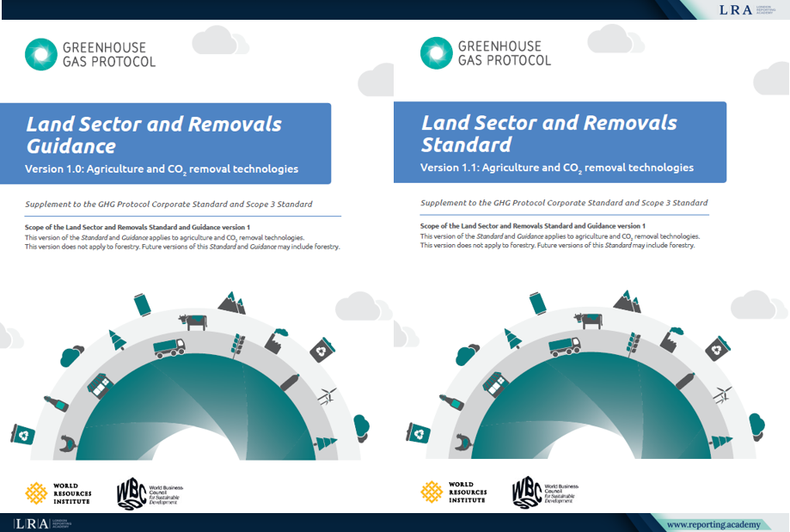Click the mountain icon on left cover arch

(232, 303)
